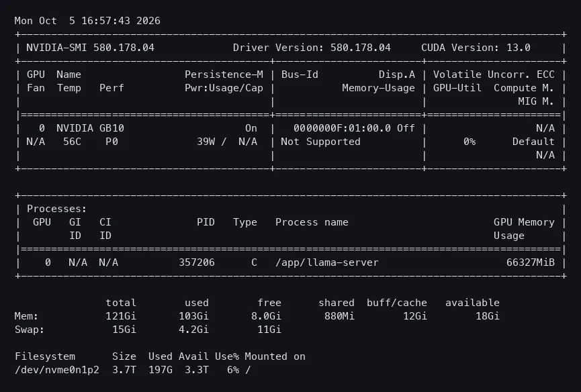581x392 pixels.
Task: Select process name '/app/llama-server'
Action: [327, 262]
